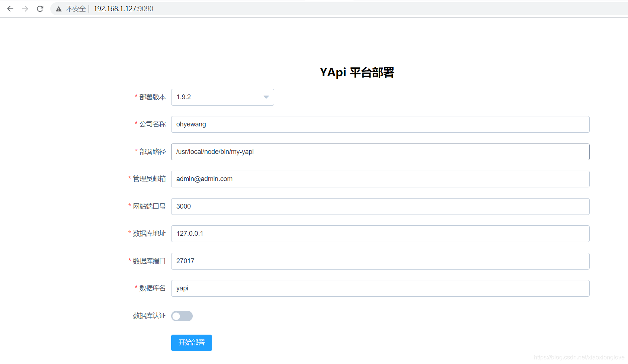
Task: Click the 数据库端口 label
Action: point(149,261)
